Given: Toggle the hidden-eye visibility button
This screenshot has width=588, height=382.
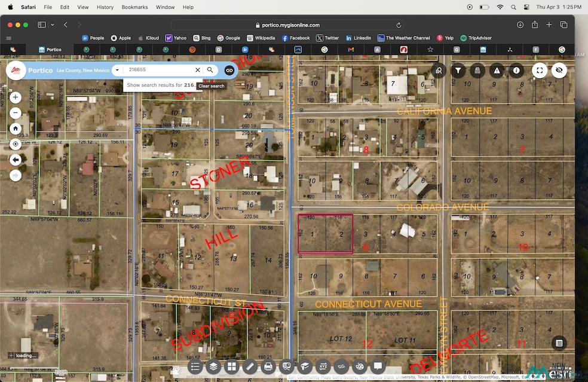Looking at the screenshot, I should 559,70.
